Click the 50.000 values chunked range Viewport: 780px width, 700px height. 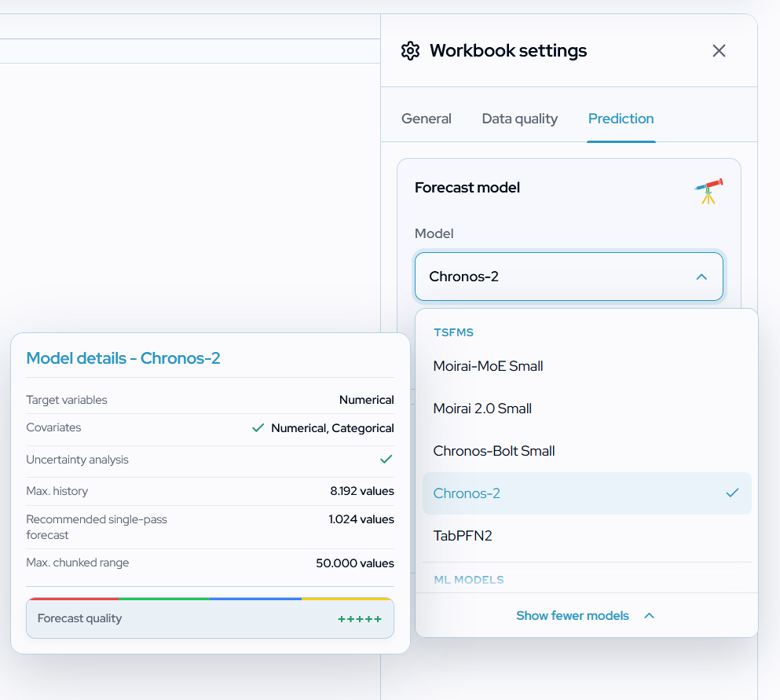(355, 563)
